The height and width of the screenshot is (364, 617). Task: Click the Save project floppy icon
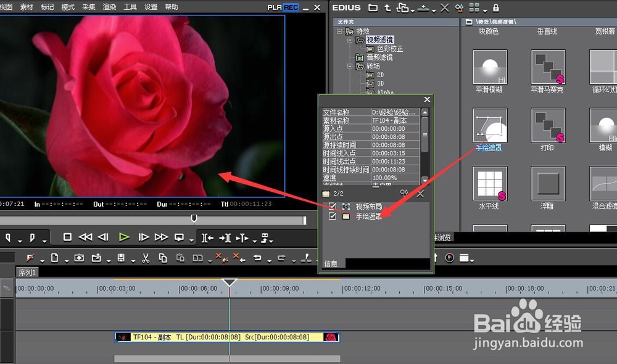point(121,258)
